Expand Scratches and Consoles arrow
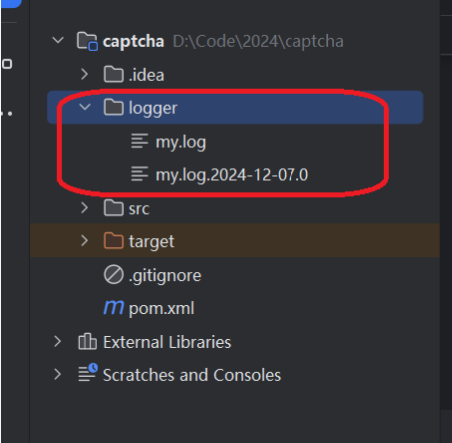Viewport: 452px width, 443px height. [x=58, y=374]
